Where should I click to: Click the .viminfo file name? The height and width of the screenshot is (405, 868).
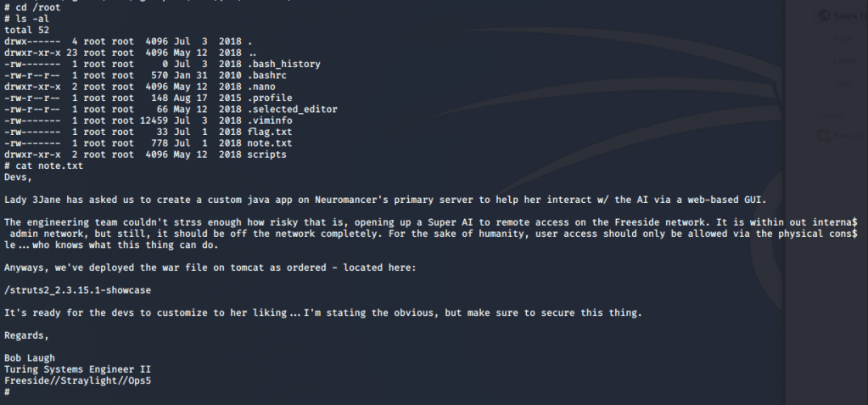point(268,121)
